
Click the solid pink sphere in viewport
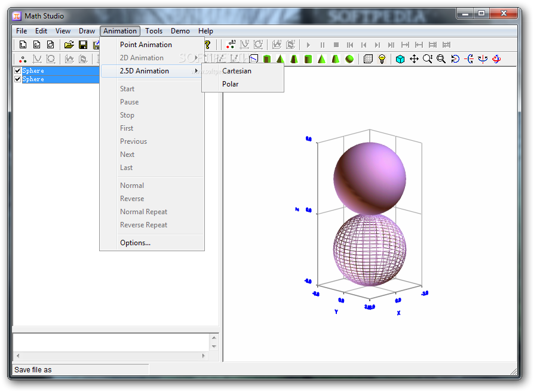coord(370,178)
